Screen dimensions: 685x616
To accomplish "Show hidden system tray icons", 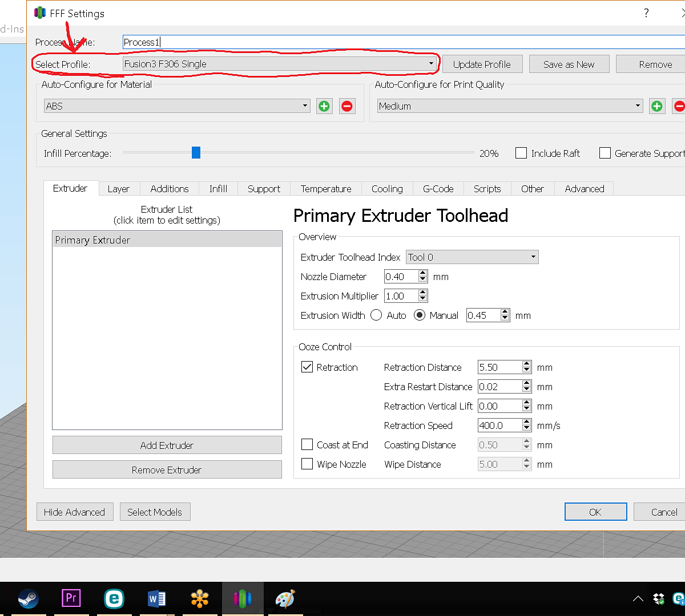I will 638,599.
